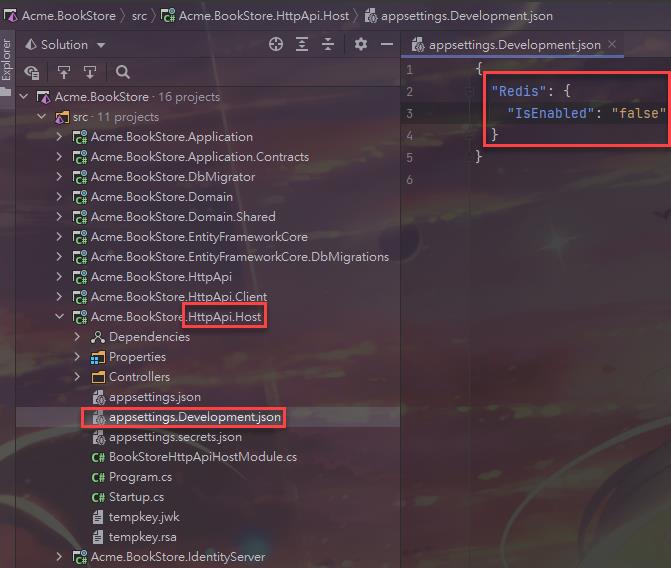This screenshot has width=671, height=568.
Task: Click the upward arrow toolbar icon
Action: (x=64, y=72)
